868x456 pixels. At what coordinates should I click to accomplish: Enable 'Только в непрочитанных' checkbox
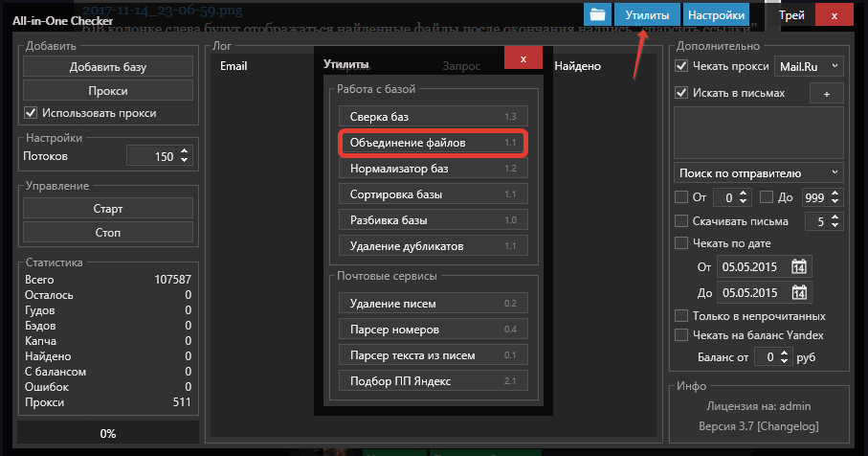(x=681, y=316)
